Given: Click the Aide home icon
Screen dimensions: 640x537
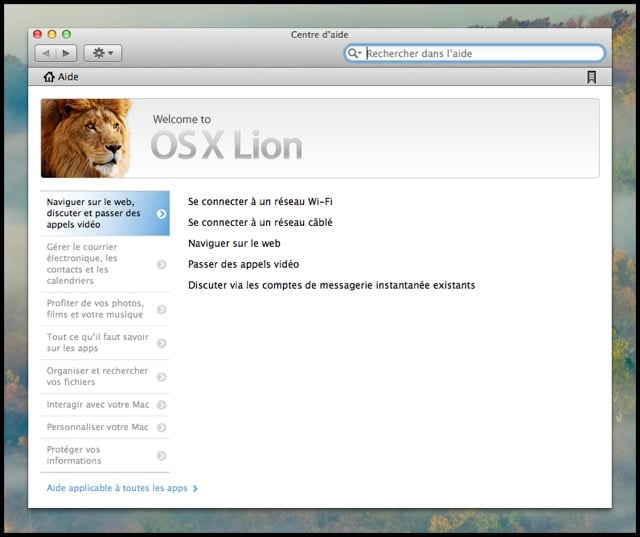Looking at the screenshot, I should [x=49, y=77].
